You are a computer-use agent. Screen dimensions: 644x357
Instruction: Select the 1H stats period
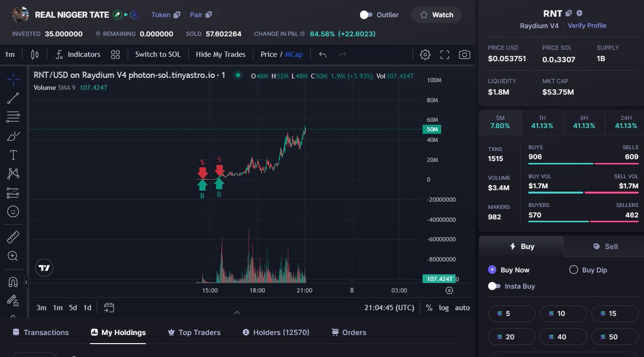click(542, 122)
